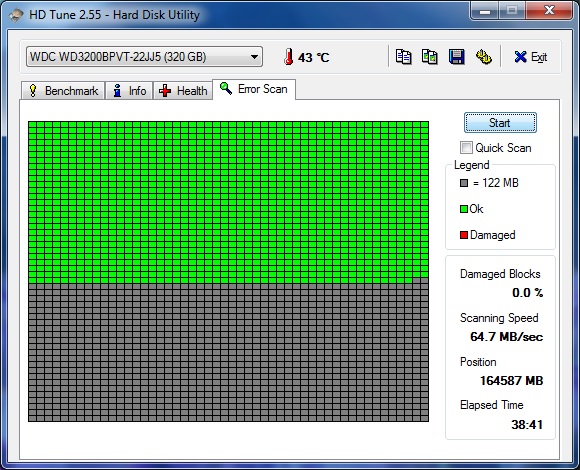Click the HD Tune title bar app icon
This screenshot has width=580, height=470.
click(x=16, y=15)
